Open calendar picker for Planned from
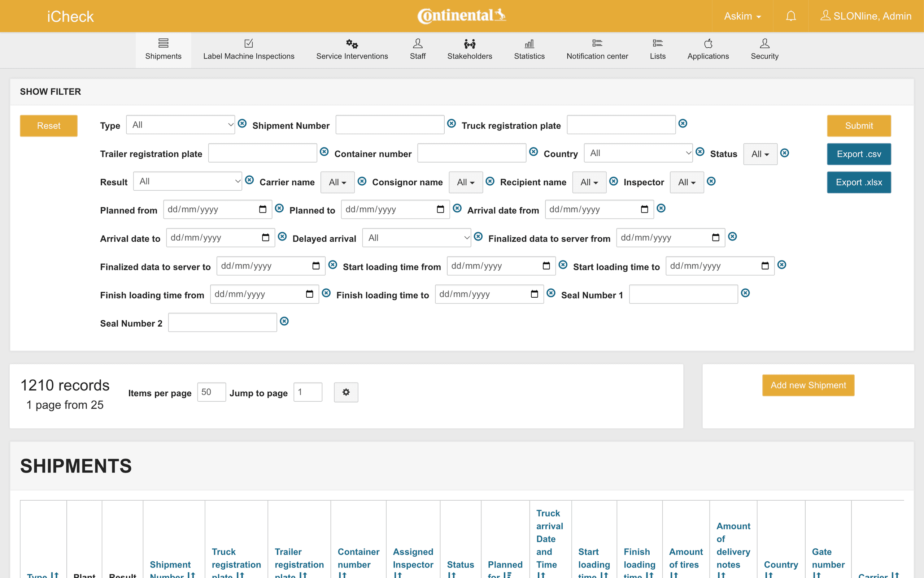 pyautogui.click(x=263, y=209)
